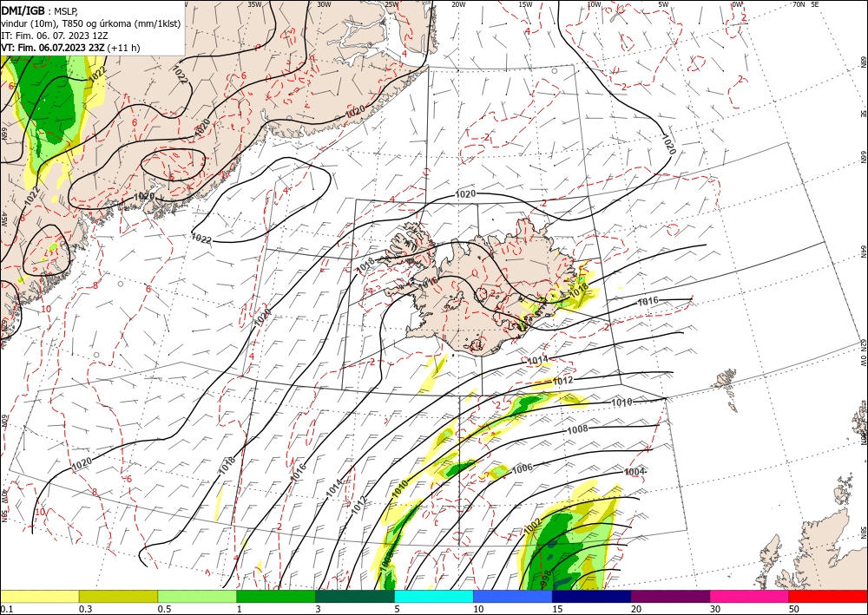Click the light green 0.5 legend swatch
The image size is (868, 615).
(x=197, y=596)
